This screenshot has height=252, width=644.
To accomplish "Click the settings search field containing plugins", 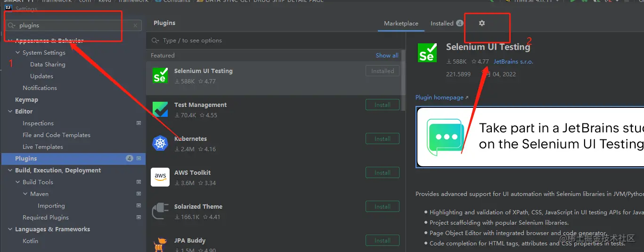I will pos(73,25).
